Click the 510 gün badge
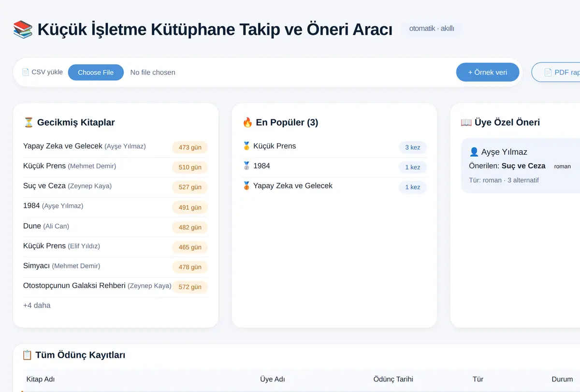The height and width of the screenshot is (392, 580). point(190,167)
